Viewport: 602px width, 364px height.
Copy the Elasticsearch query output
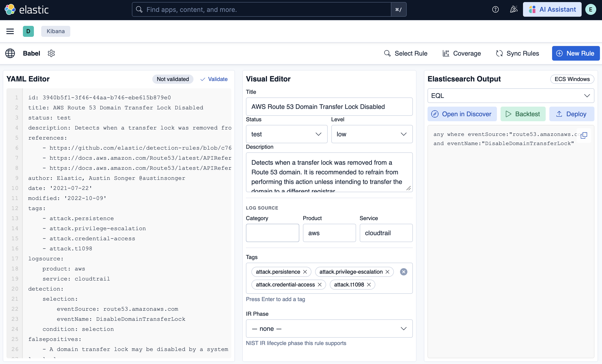pyautogui.click(x=584, y=135)
